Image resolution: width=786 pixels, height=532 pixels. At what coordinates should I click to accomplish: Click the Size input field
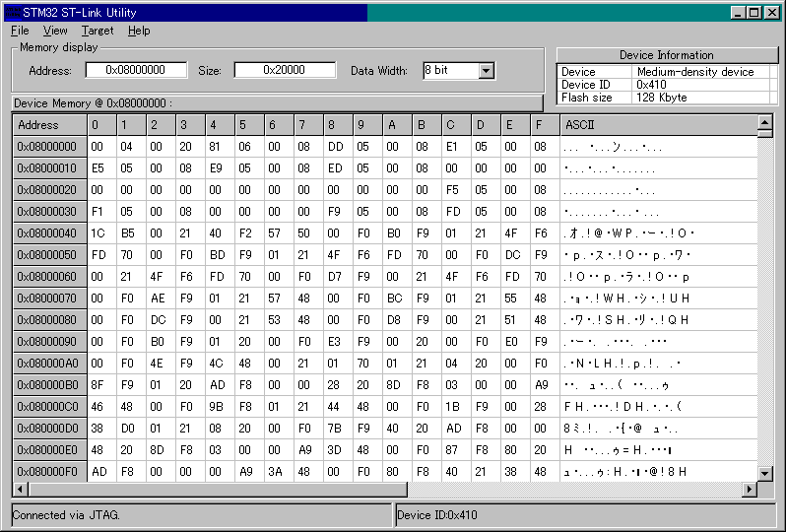285,70
